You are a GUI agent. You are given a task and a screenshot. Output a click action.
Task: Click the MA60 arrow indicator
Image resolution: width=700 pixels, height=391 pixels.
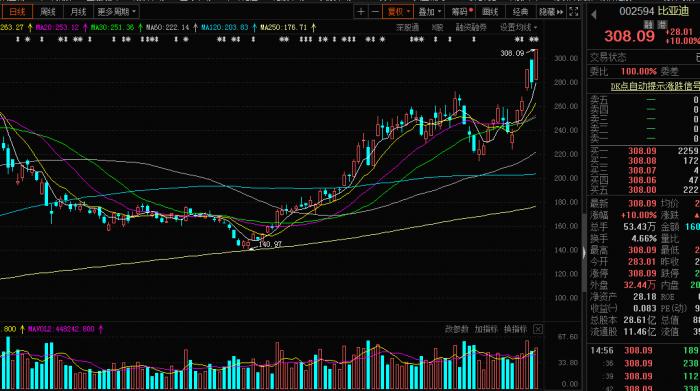click(x=196, y=28)
